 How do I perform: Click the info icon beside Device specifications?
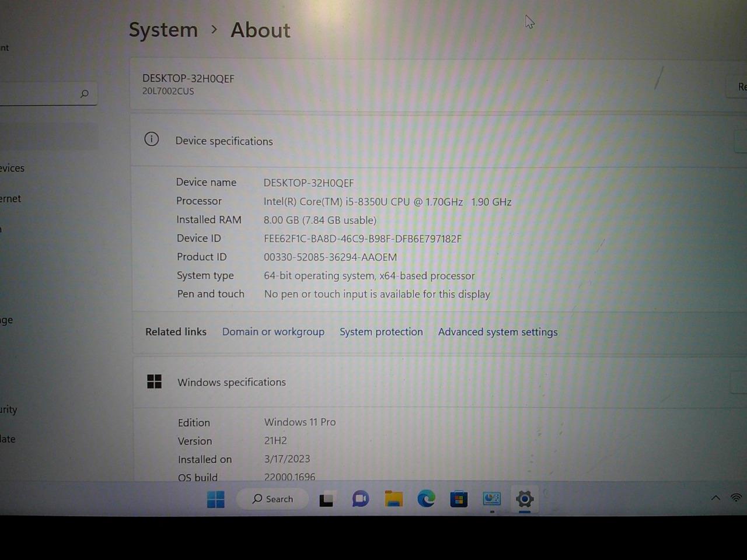[x=152, y=139]
